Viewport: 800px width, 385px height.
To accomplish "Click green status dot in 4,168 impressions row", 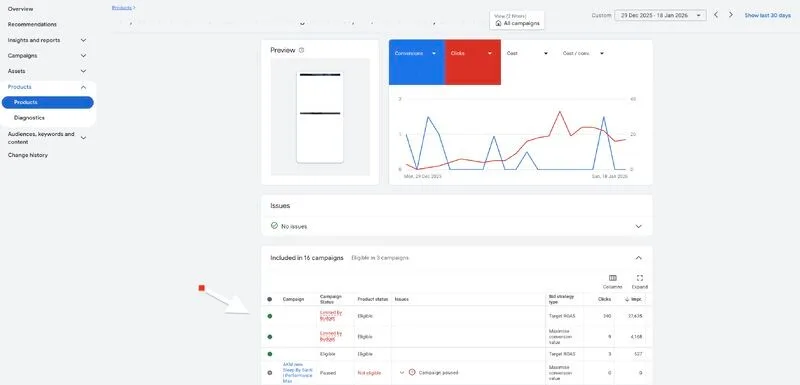I will [269, 337].
